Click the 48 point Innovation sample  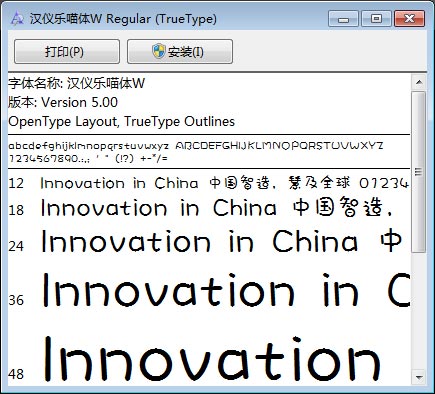tap(212, 359)
